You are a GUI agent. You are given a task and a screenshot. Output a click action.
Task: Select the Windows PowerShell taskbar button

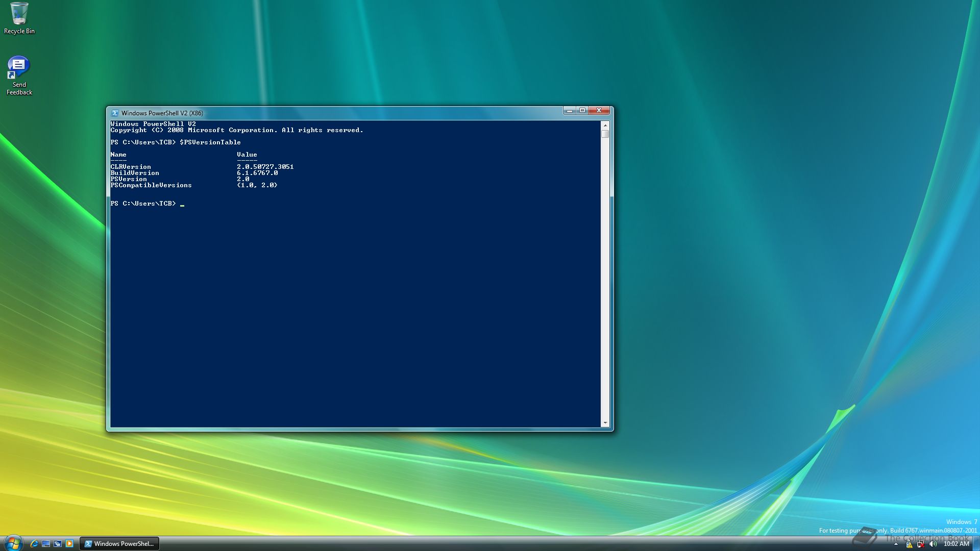click(x=119, y=544)
